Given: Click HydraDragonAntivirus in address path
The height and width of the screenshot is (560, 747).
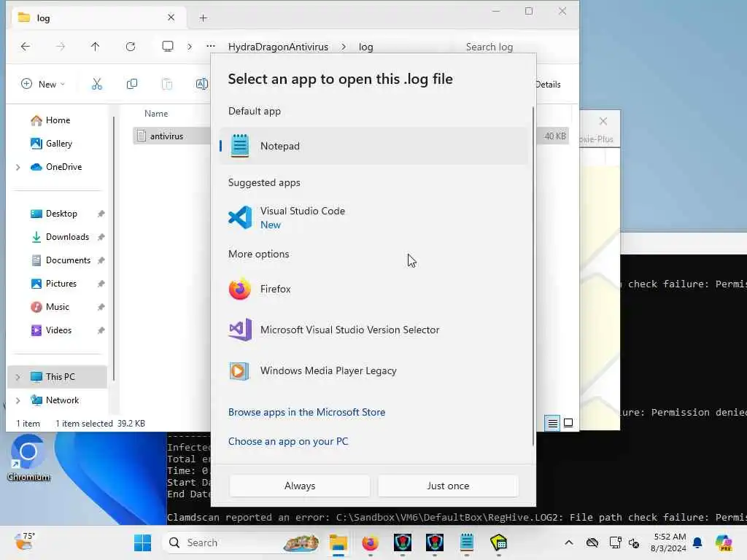Looking at the screenshot, I should [x=278, y=47].
